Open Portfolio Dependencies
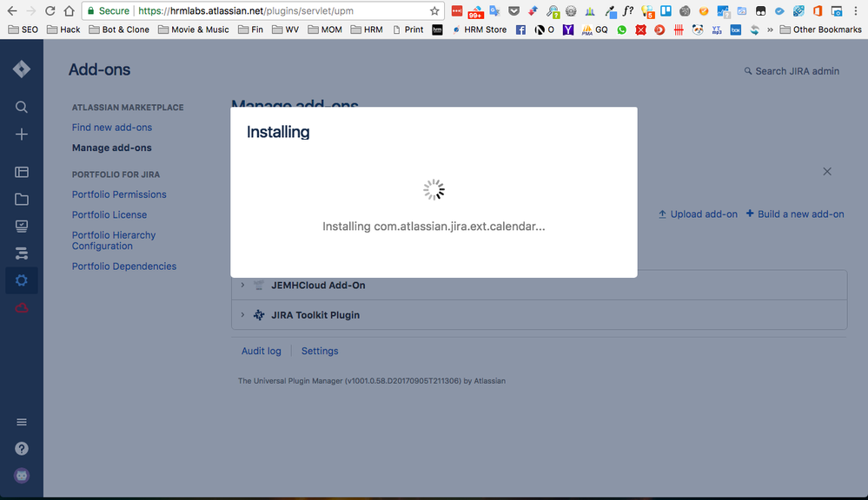Image resolution: width=868 pixels, height=500 pixels. (124, 266)
